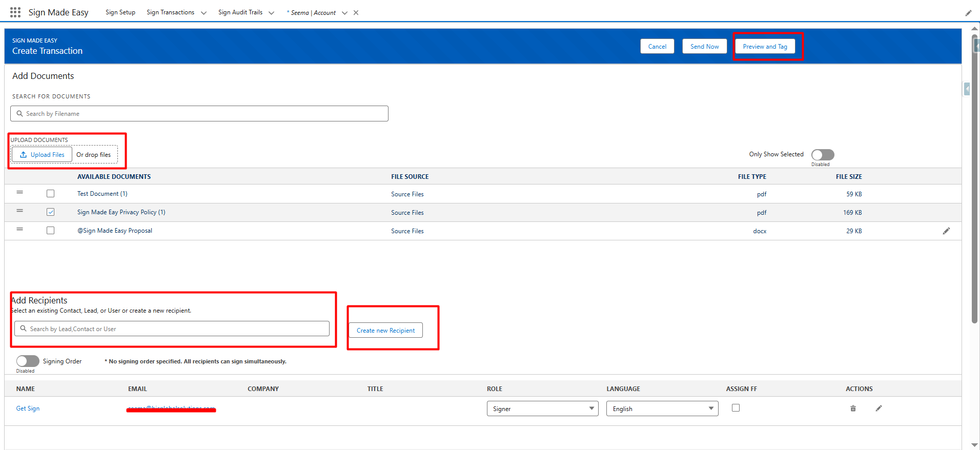Enable the Signing Order toggle
The width and height of the screenshot is (980, 450).
point(28,361)
